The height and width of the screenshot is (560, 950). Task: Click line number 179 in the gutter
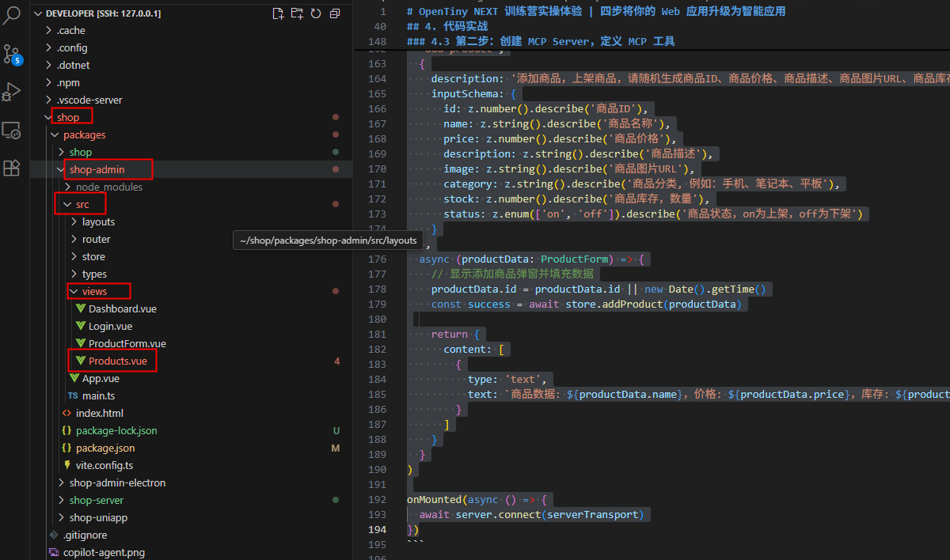[377, 305]
